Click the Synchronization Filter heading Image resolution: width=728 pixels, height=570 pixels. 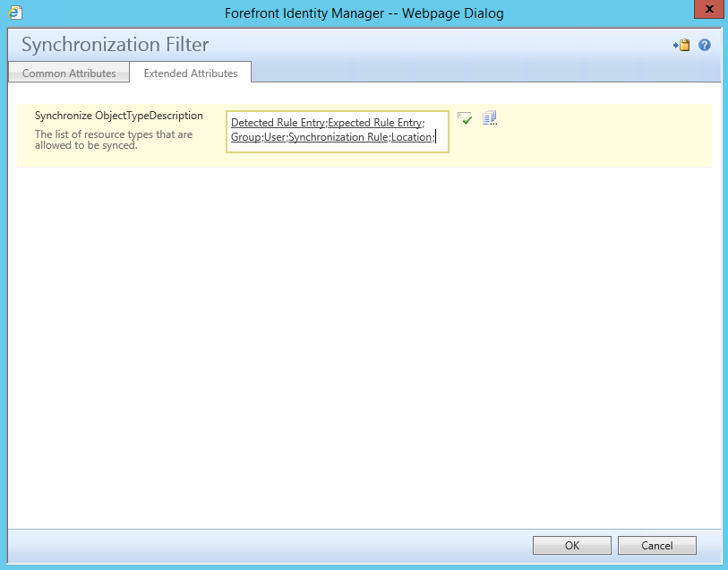[116, 45]
